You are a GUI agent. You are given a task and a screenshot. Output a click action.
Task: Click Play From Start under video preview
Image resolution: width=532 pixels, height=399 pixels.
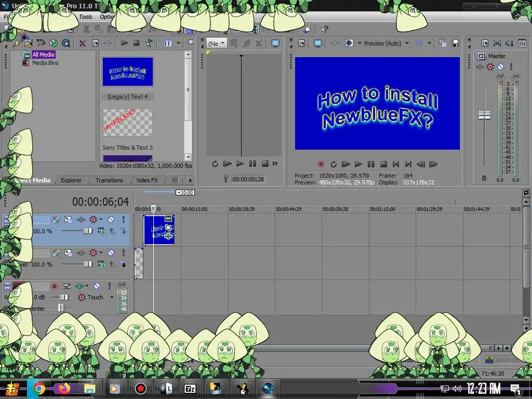point(345,164)
